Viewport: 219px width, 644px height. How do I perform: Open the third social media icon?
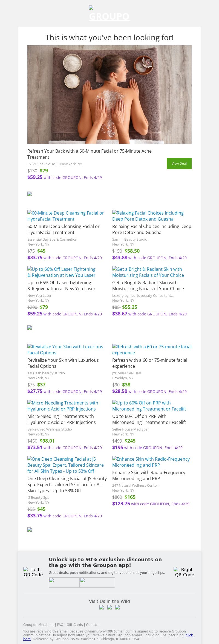(117, 607)
